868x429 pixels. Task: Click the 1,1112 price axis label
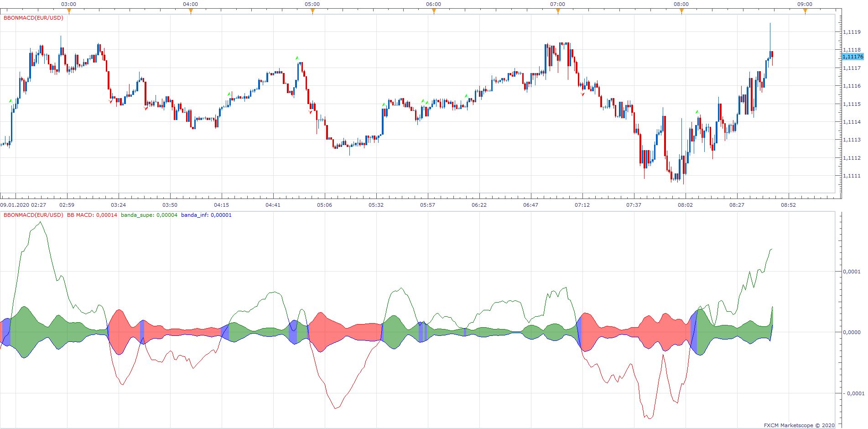[852, 158]
